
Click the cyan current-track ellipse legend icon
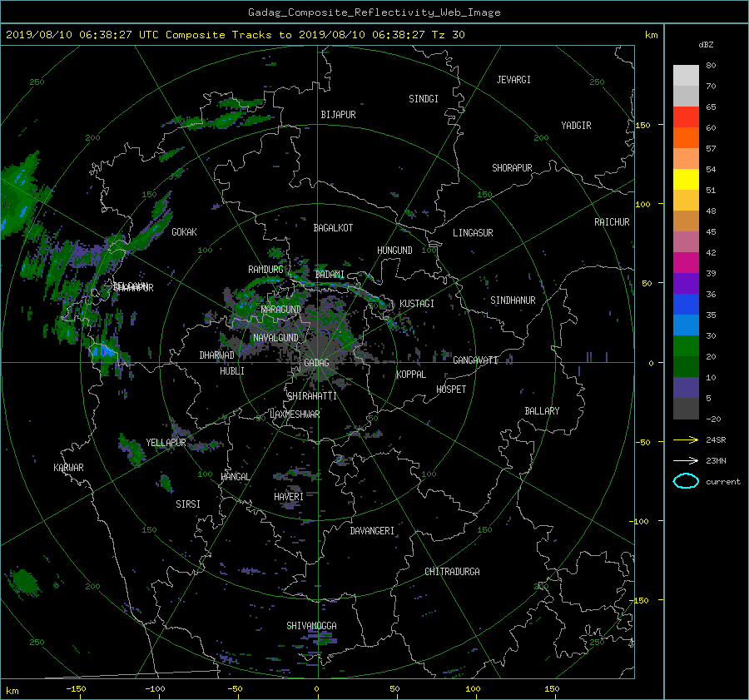[686, 481]
